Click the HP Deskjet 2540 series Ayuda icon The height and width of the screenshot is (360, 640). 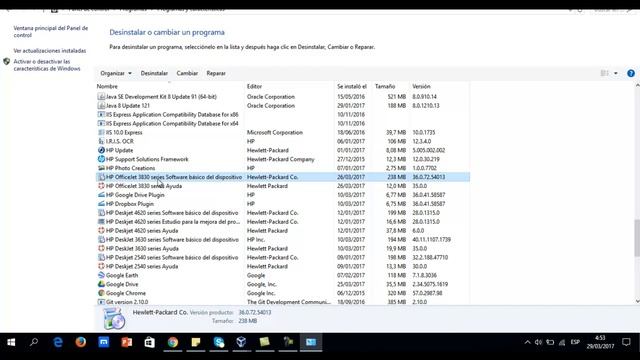pos(101,266)
